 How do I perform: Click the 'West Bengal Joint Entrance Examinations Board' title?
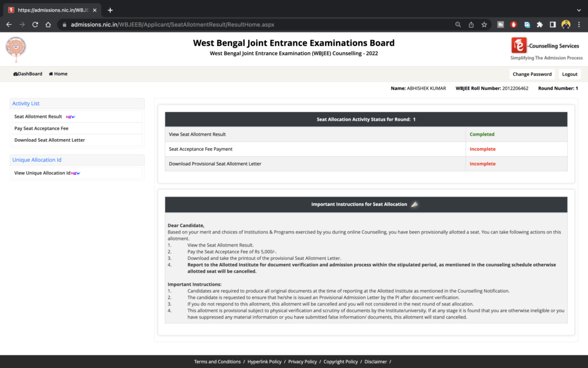(293, 43)
